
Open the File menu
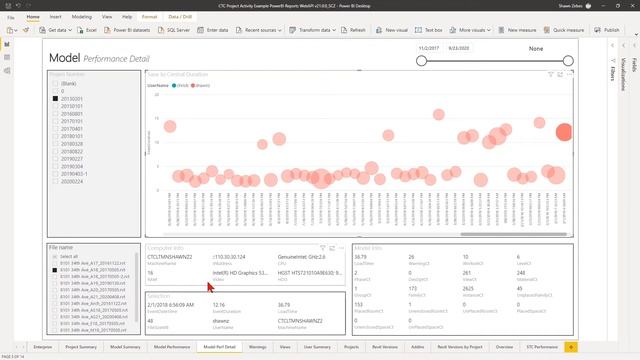(11, 17)
